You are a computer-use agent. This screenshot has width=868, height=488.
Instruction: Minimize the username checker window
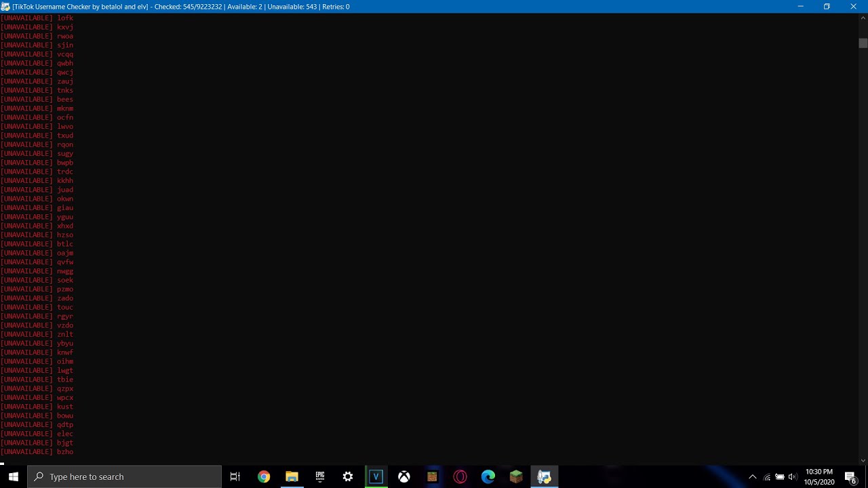pyautogui.click(x=800, y=6)
